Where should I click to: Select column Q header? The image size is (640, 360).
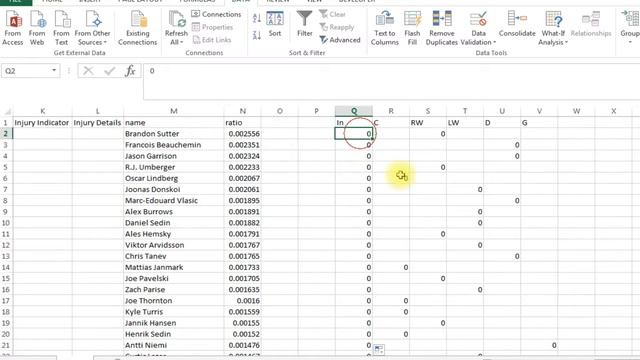click(x=354, y=111)
